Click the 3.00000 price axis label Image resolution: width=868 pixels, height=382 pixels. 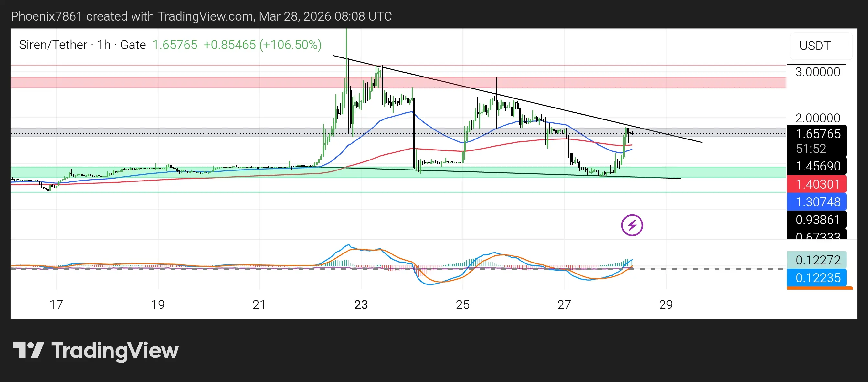[x=818, y=72]
